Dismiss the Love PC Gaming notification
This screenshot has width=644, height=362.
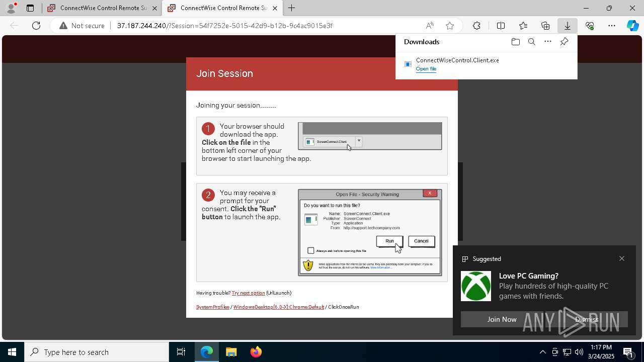587,319
